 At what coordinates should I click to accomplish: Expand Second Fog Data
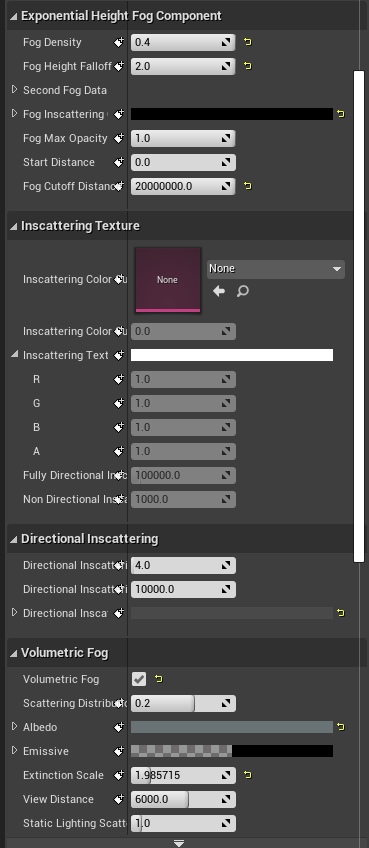[15, 90]
